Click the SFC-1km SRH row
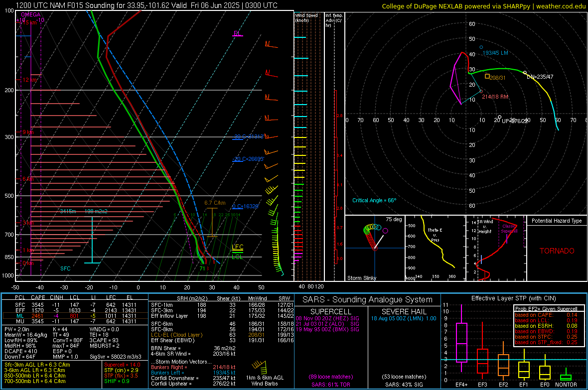Image resolution: width=588 pixels, height=390 pixels. point(222,305)
